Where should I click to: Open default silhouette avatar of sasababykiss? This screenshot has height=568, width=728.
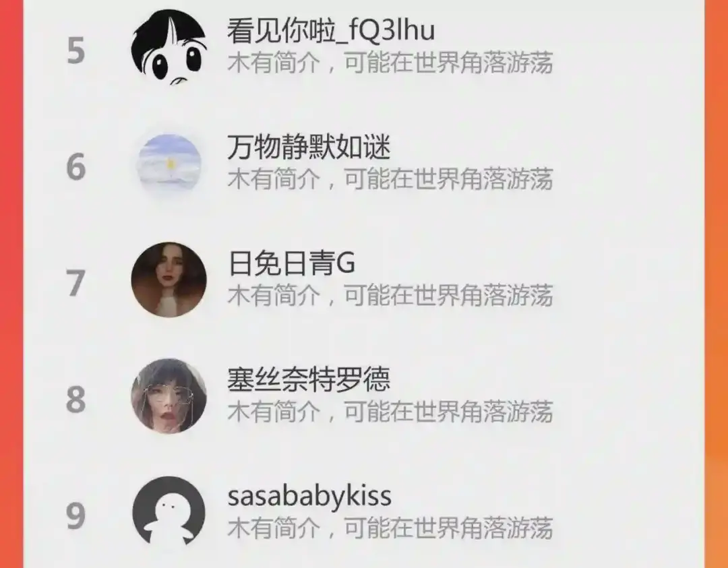point(169,512)
